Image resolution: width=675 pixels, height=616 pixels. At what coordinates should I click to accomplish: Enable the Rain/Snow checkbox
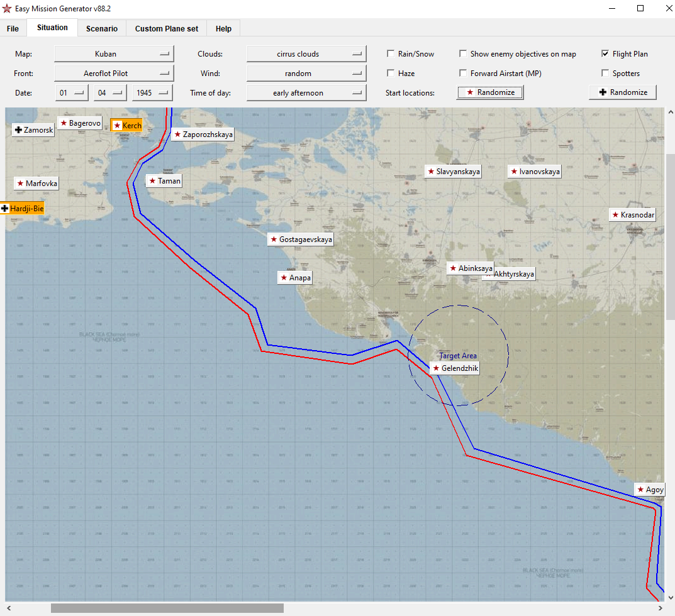[391, 54]
